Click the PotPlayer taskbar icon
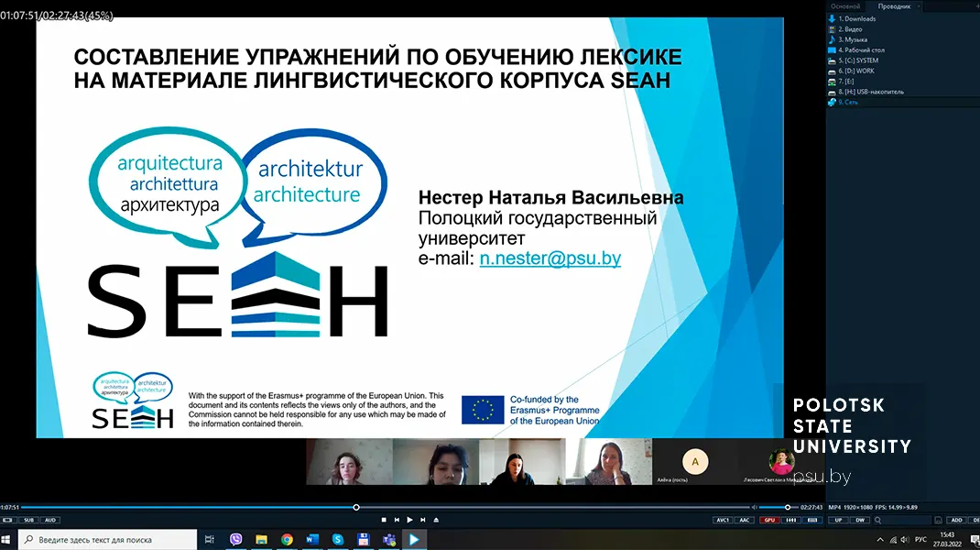The height and width of the screenshot is (550, 980). click(x=414, y=539)
